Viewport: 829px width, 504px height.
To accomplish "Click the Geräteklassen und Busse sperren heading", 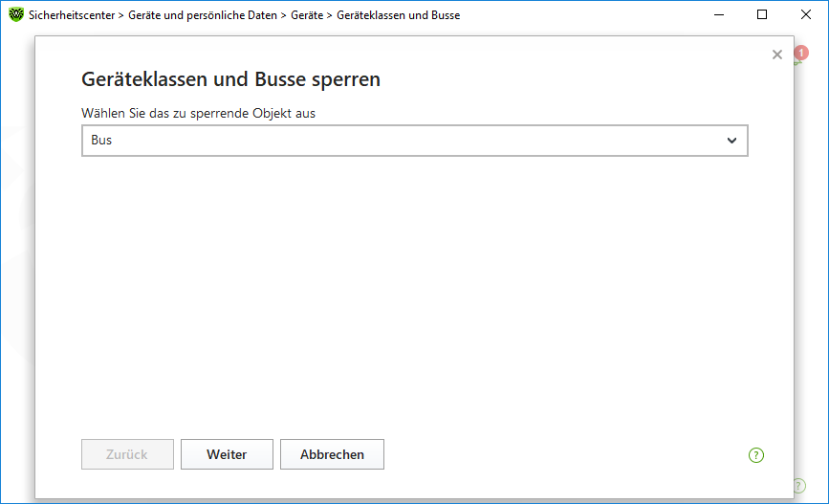I will 230,79.
